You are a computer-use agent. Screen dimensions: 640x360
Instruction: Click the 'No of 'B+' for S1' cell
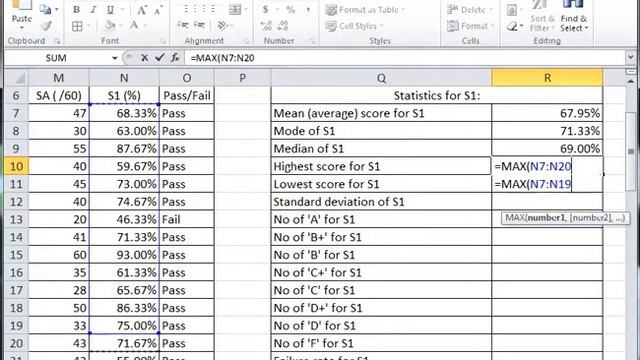381,237
